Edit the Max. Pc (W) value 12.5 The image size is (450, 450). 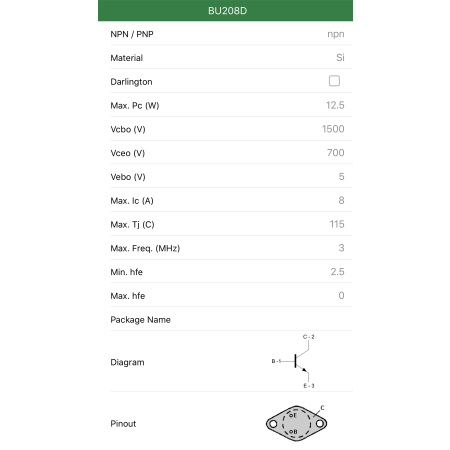(x=335, y=105)
